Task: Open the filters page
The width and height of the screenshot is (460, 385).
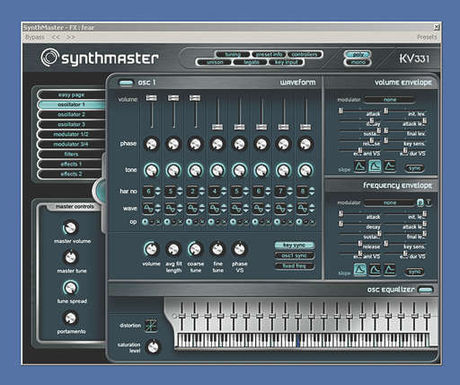Action: tap(71, 154)
